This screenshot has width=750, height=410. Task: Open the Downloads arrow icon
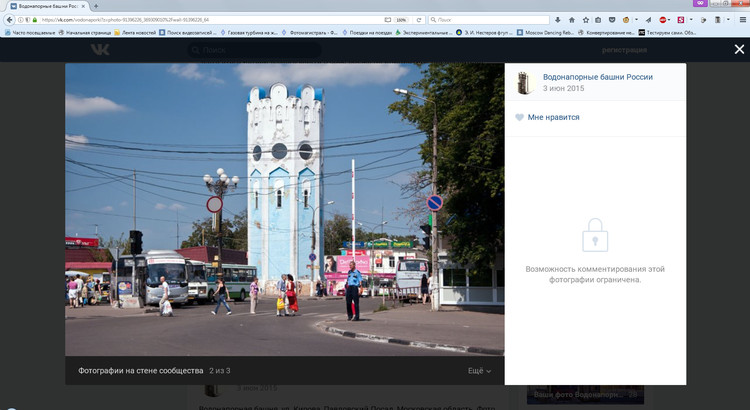tap(558, 20)
